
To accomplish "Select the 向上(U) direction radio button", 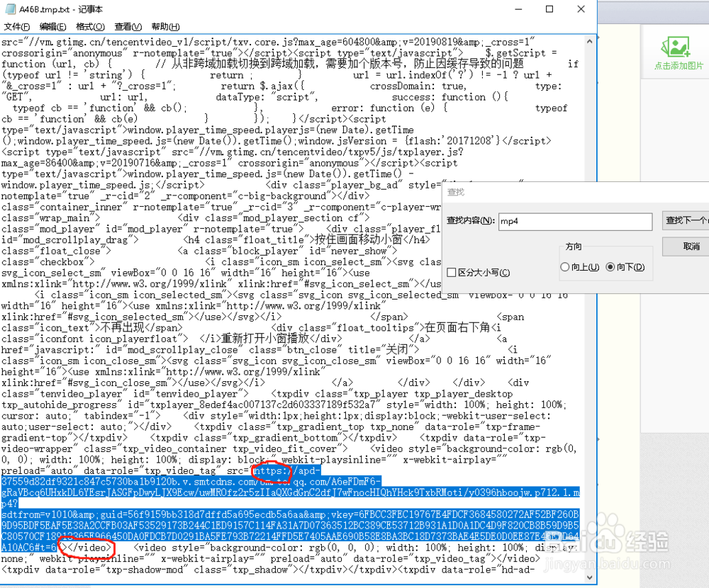I will [565, 267].
